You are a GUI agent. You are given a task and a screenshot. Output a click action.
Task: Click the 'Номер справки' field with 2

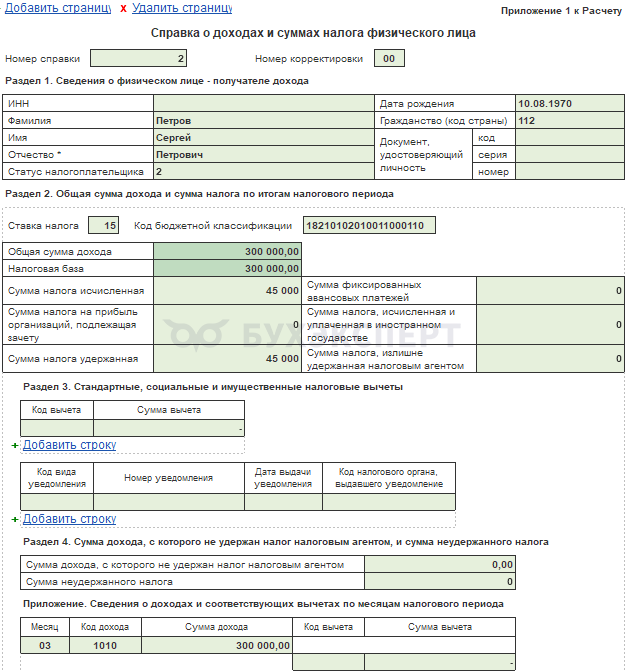click(x=138, y=58)
